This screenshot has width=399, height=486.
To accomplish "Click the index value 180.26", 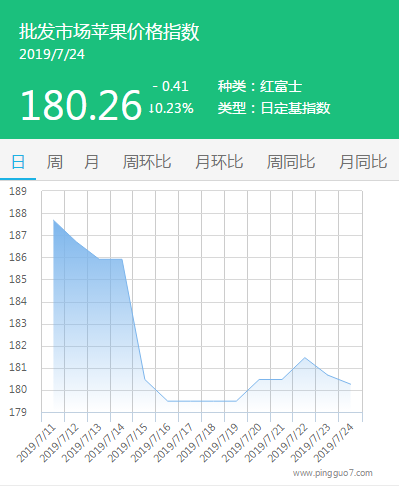I will tap(81, 105).
